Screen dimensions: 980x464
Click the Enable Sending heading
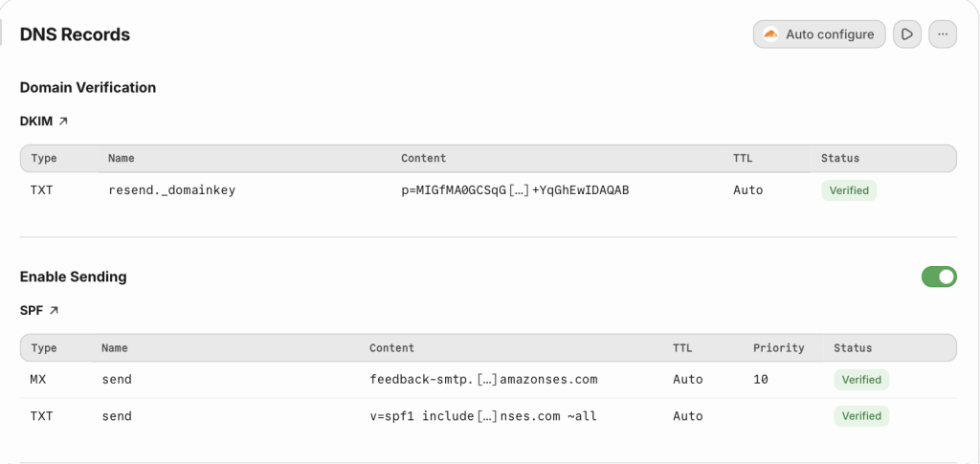73,276
